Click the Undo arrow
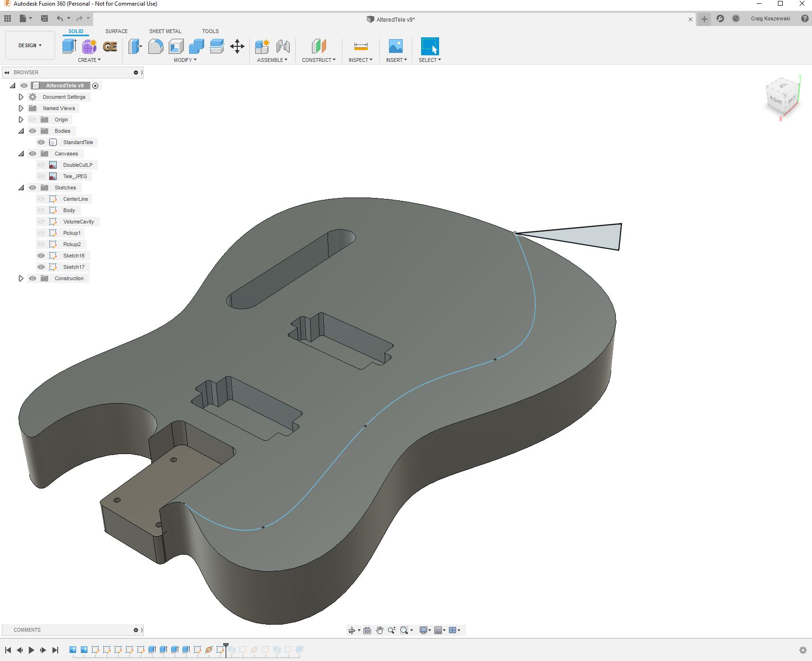Screen dimensions: 812x661 point(60,18)
